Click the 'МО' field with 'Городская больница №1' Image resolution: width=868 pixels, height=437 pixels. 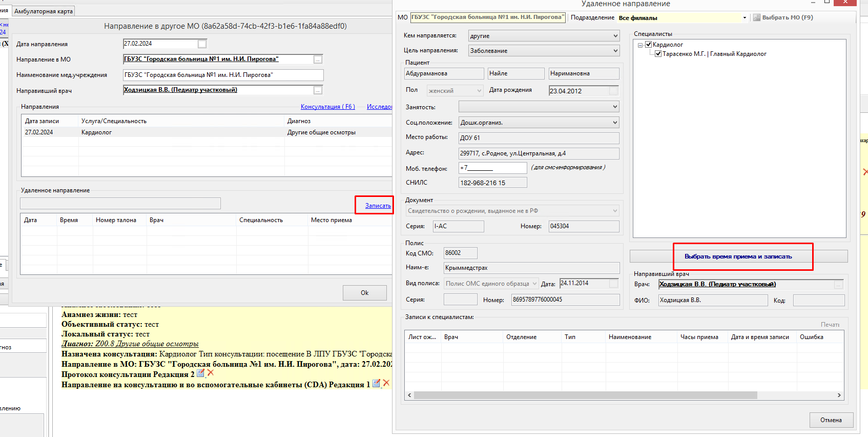tap(488, 17)
